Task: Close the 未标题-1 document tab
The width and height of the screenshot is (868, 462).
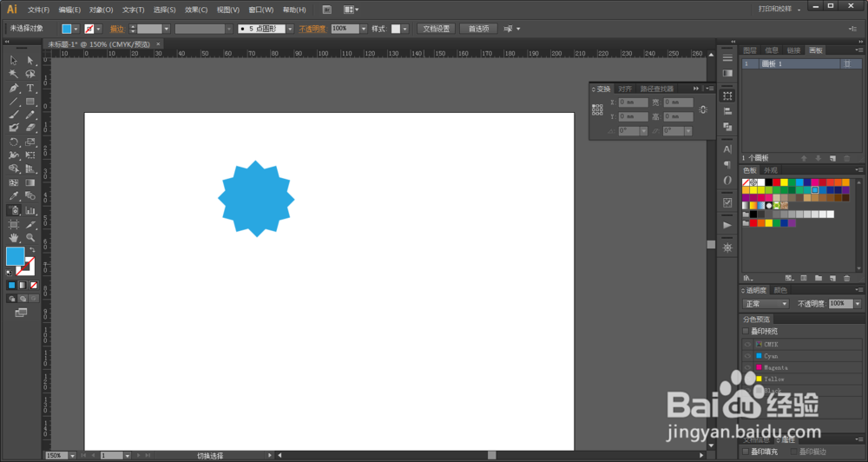Action: [158, 44]
